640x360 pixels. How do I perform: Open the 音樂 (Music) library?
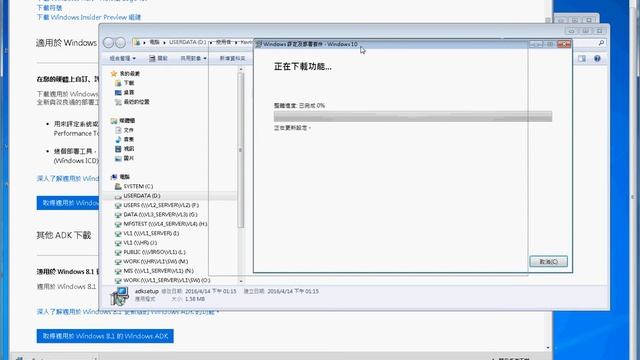129,139
